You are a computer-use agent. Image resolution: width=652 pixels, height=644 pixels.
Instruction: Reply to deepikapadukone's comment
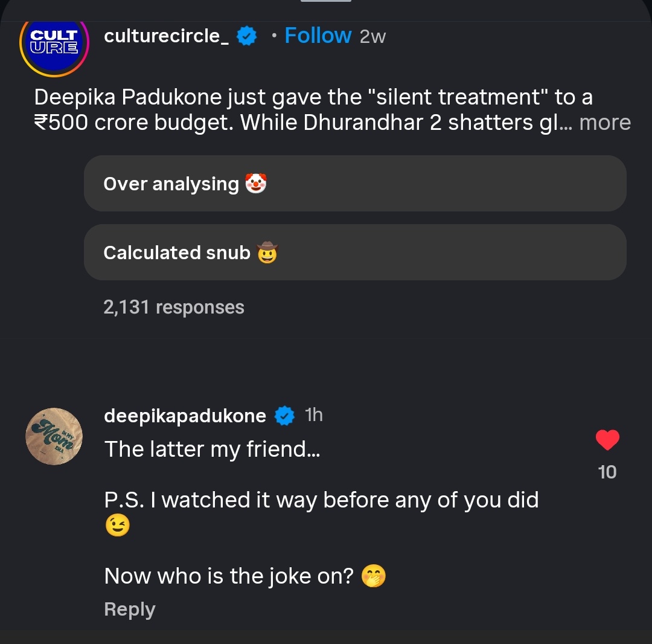[x=129, y=610]
